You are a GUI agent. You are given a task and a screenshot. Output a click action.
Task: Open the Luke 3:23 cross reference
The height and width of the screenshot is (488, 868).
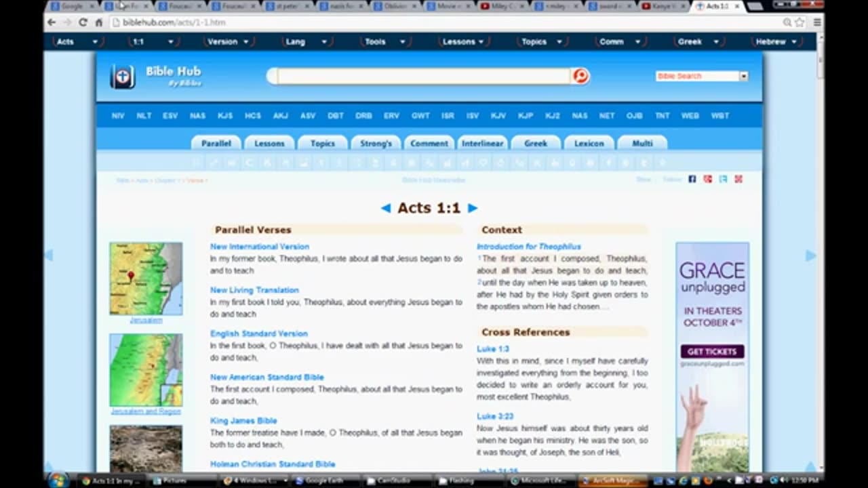point(495,416)
